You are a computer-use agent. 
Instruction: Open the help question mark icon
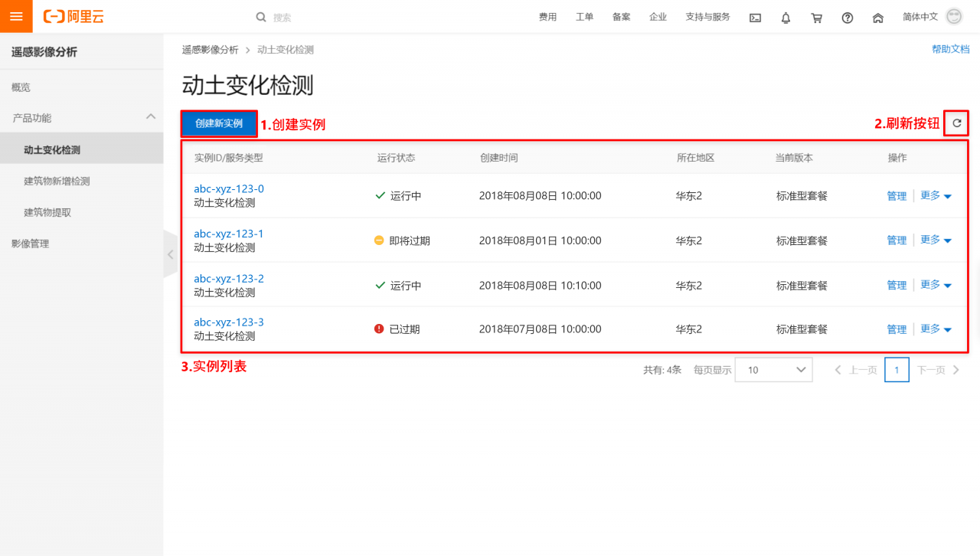(x=848, y=18)
